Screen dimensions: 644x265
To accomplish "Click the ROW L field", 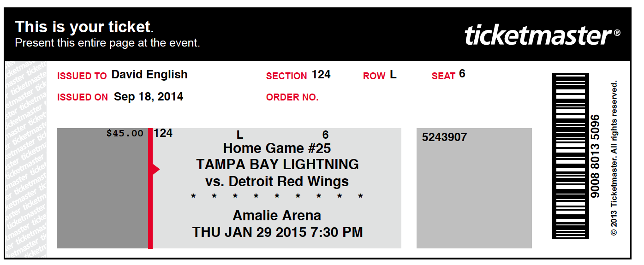I will coord(380,75).
